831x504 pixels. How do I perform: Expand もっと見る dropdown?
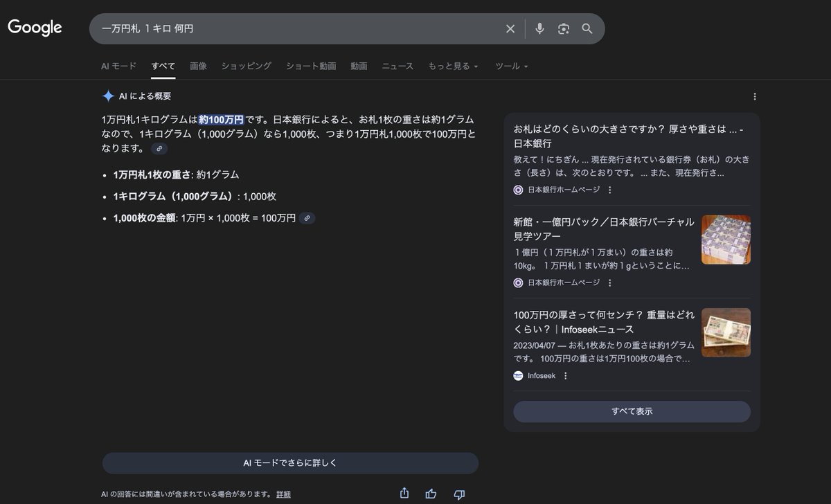click(x=453, y=66)
